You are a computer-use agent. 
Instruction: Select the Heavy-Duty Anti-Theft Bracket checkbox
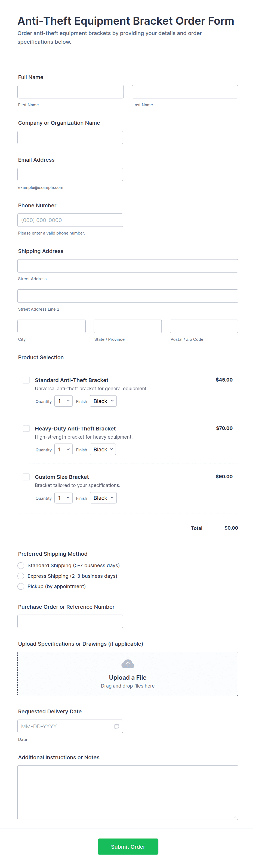(x=26, y=428)
